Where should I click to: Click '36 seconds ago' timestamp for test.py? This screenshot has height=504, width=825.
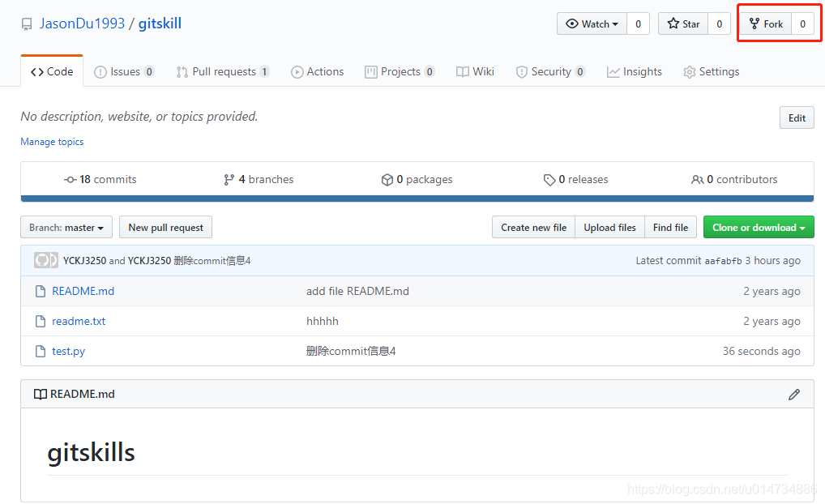tap(761, 351)
